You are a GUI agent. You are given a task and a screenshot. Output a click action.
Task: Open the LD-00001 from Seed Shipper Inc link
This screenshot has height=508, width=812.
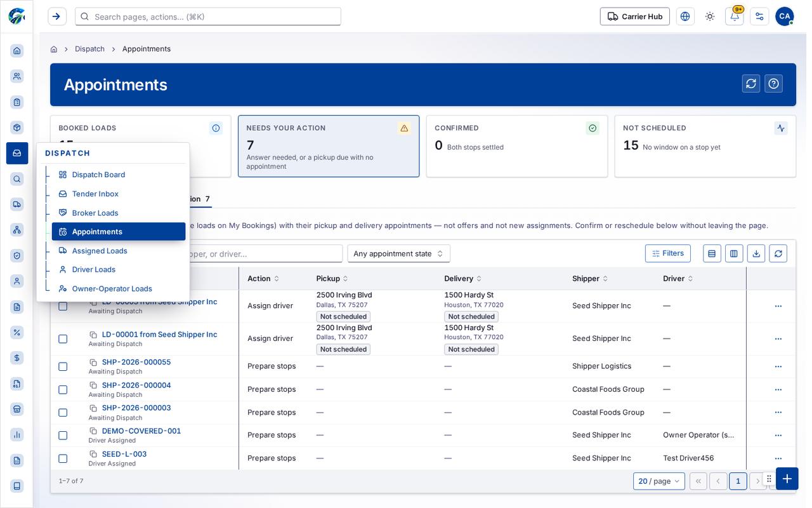point(160,335)
